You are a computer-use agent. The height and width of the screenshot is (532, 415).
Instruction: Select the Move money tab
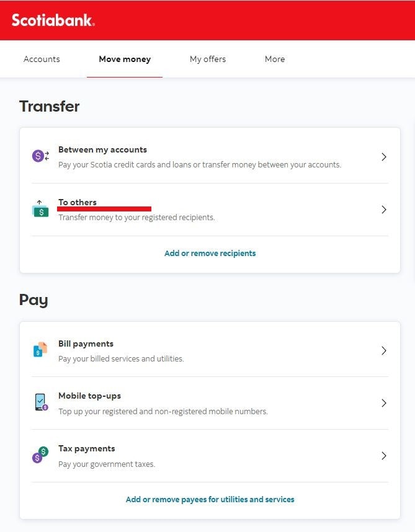click(125, 59)
